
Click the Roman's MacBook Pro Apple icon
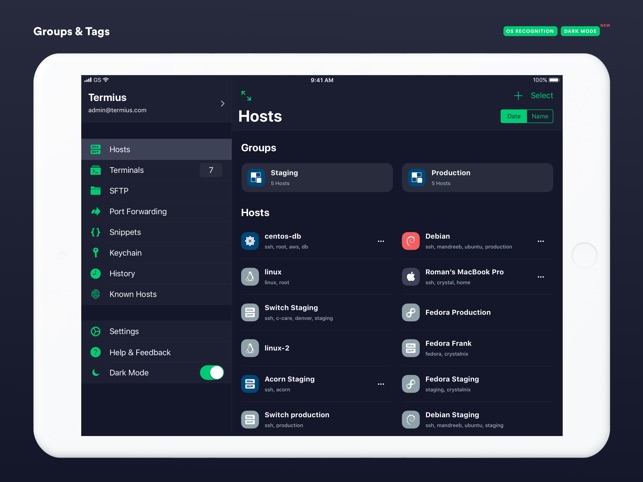pos(410,277)
